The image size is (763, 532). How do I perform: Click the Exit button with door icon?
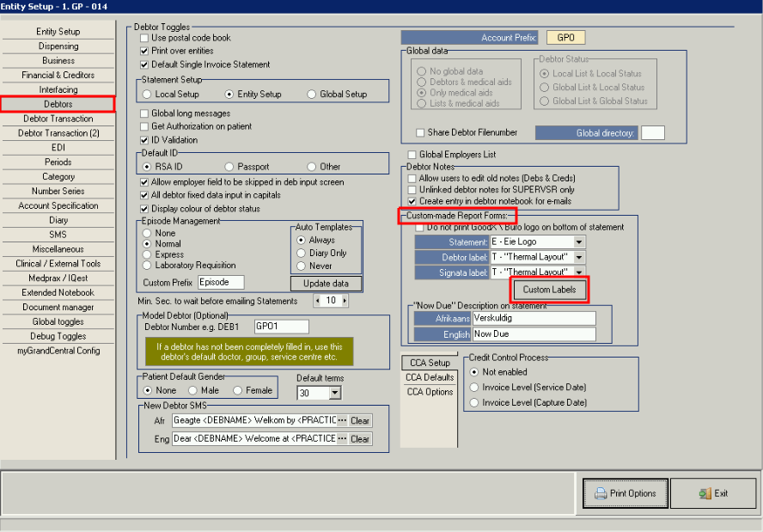(x=713, y=493)
